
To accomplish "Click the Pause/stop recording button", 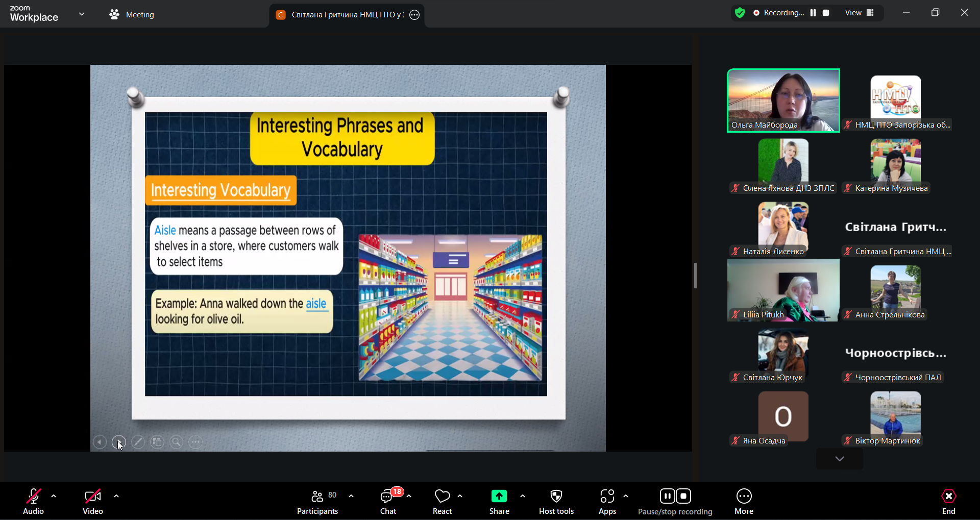I will [675, 502].
